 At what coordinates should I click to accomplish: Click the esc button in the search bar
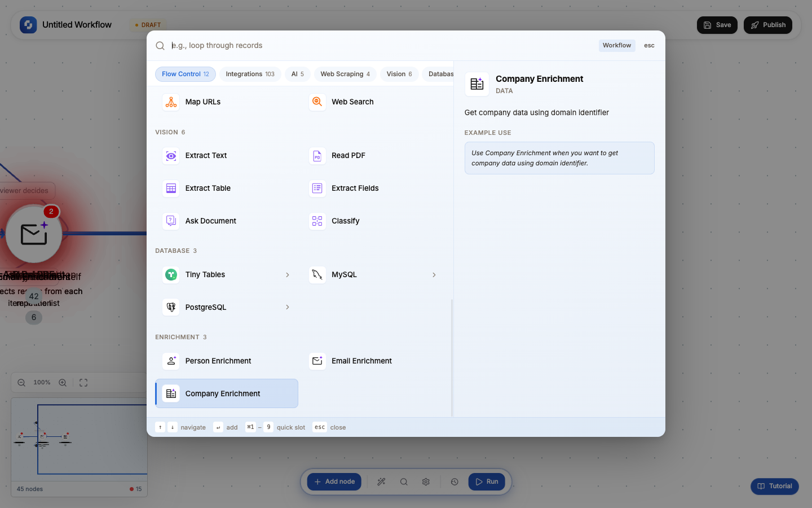pos(650,46)
